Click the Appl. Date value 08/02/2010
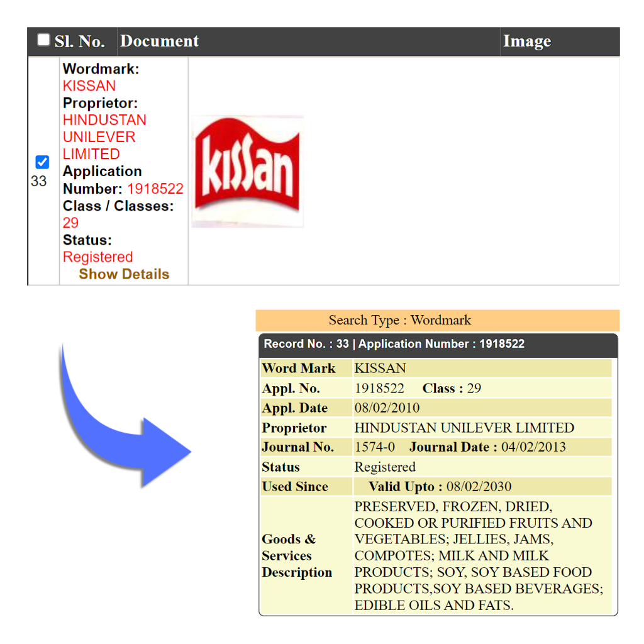 coord(387,408)
